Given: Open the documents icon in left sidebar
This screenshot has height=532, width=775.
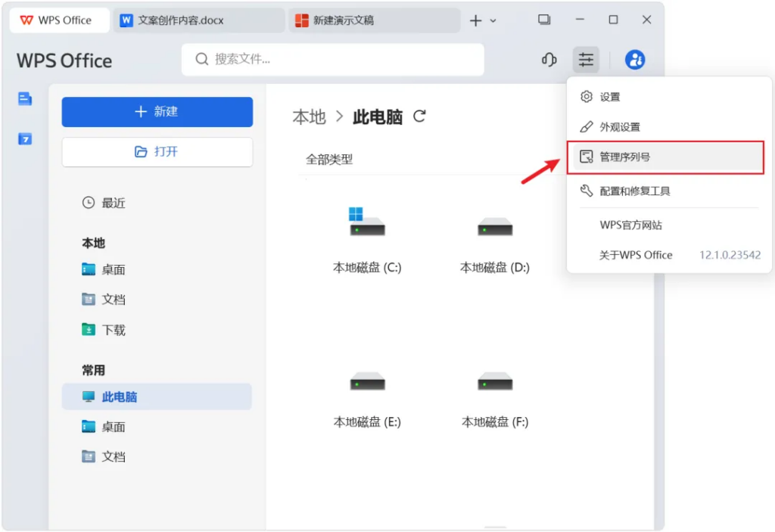Looking at the screenshot, I should tap(25, 99).
